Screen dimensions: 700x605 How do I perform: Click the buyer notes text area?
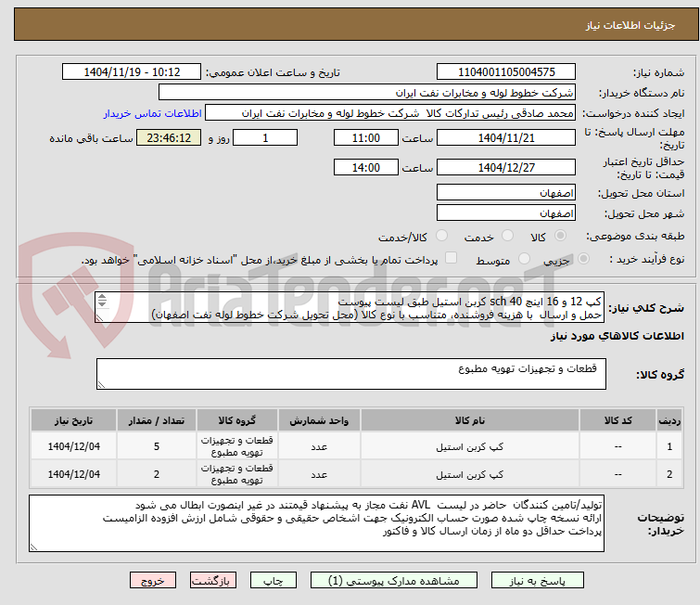pos(316,523)
